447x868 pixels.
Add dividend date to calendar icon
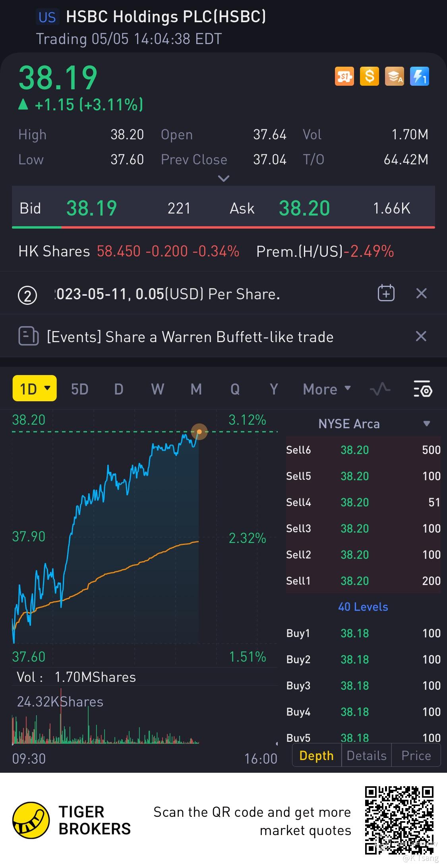tap(386, 293)
